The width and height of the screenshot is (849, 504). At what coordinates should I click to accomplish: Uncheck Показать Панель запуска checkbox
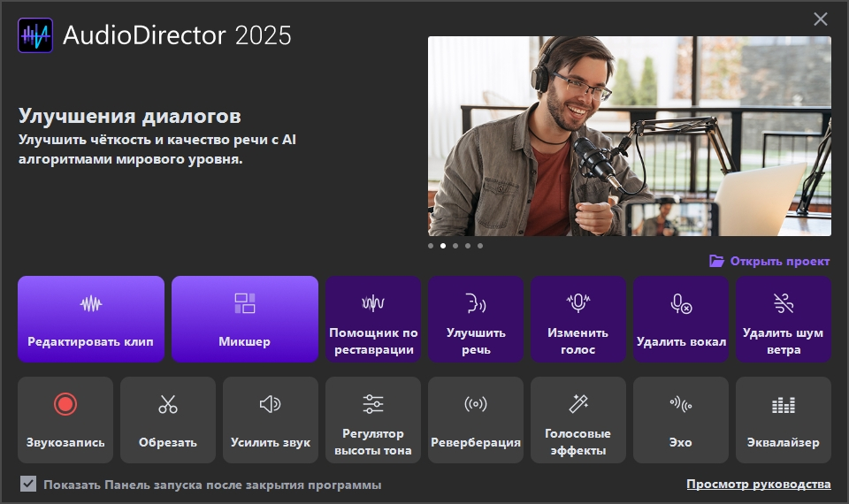click(29, 485)
